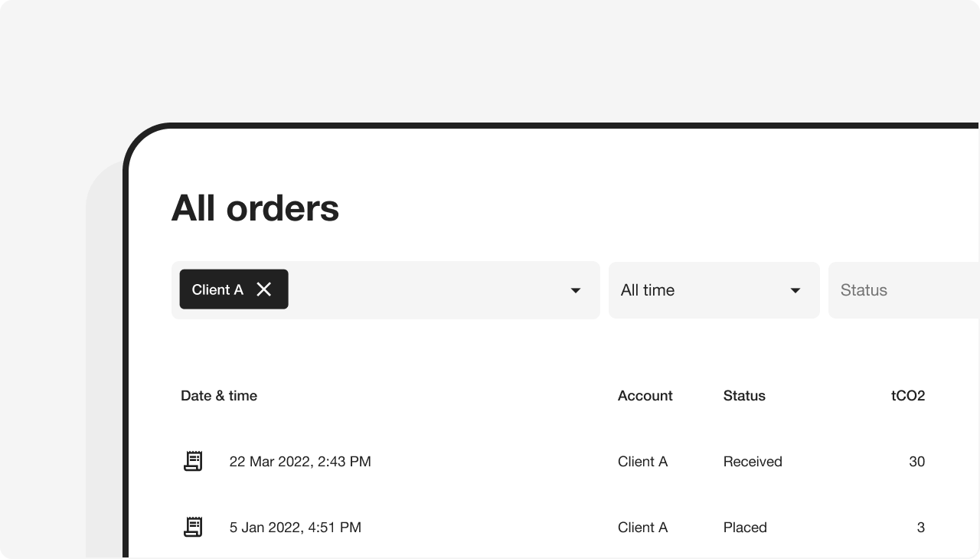The width and height of the screenshot is (980, 559).
Task: Sort by tCO2 column header
Action: 907,396
